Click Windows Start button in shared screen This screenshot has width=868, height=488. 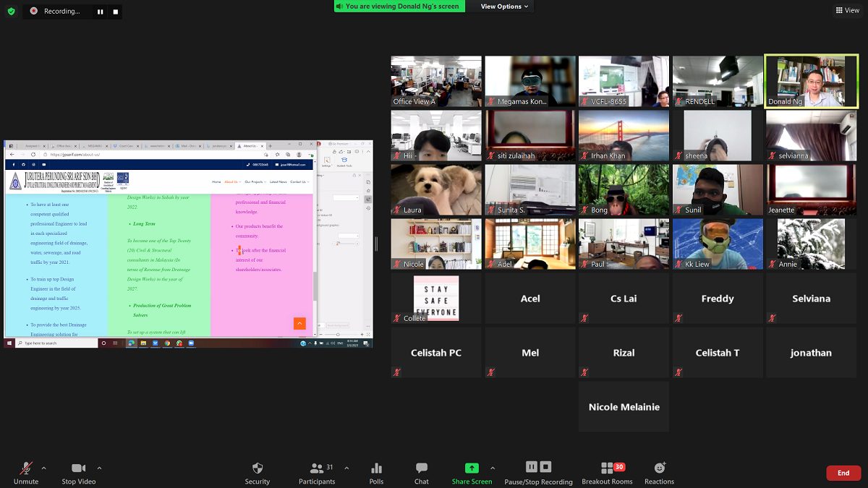9,343
